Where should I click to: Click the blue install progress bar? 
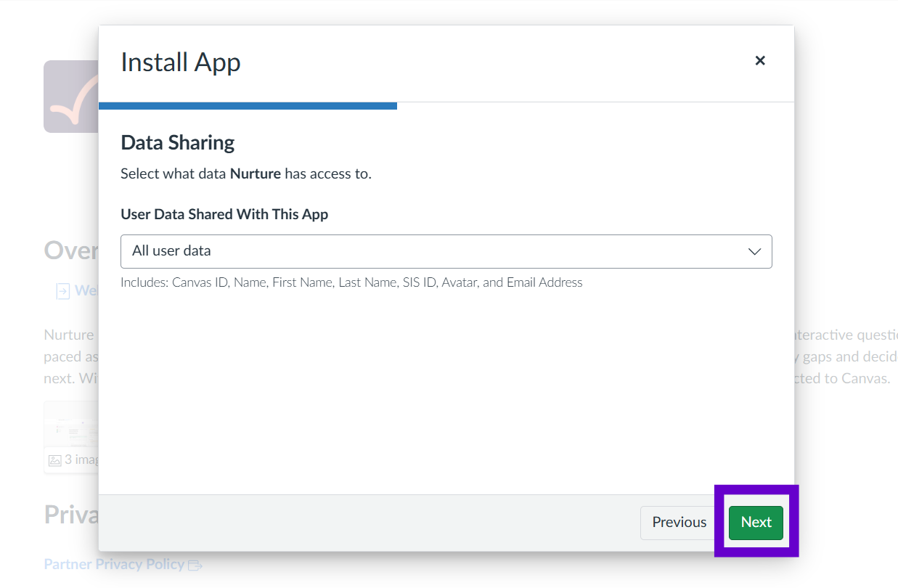tap(248, 106)
